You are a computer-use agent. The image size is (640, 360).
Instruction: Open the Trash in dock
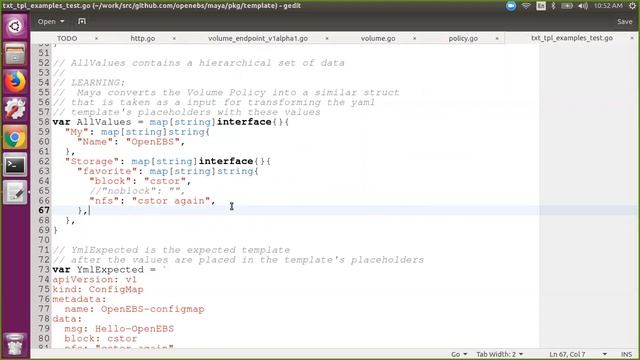pyautogui.click(x=15, y=345)
